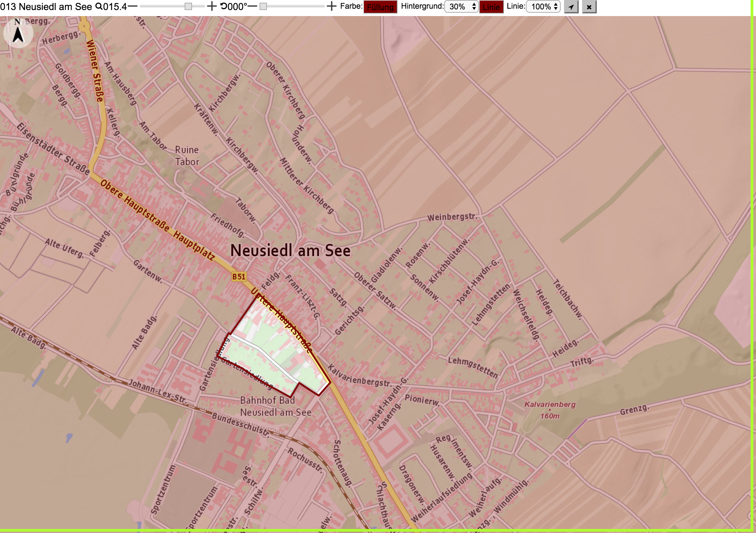Click the x close button in toolbar

pyautogui.click(x=589, y=7)
